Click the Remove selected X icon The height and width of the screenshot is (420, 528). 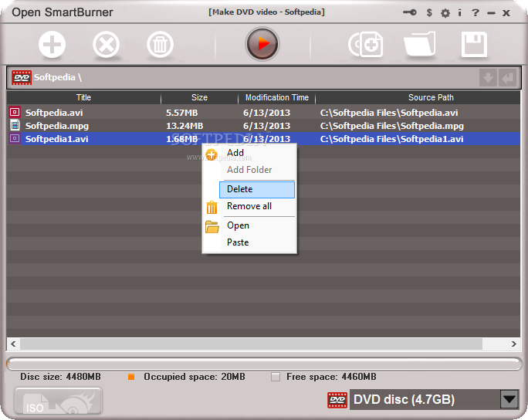106,45
